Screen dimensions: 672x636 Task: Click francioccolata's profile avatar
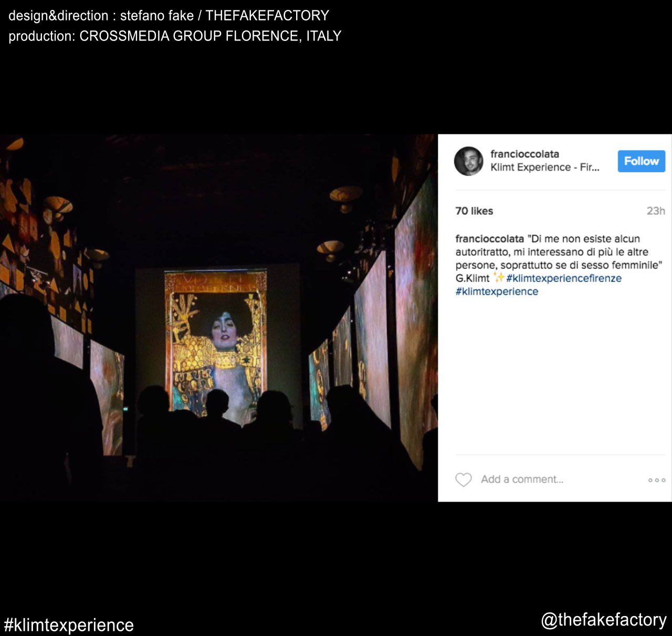point(468,161)
